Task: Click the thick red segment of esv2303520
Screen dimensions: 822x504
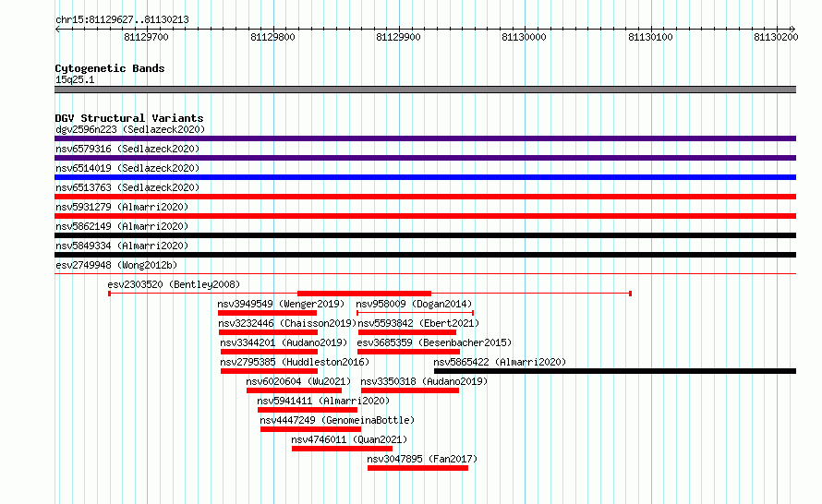Action: 364,294
